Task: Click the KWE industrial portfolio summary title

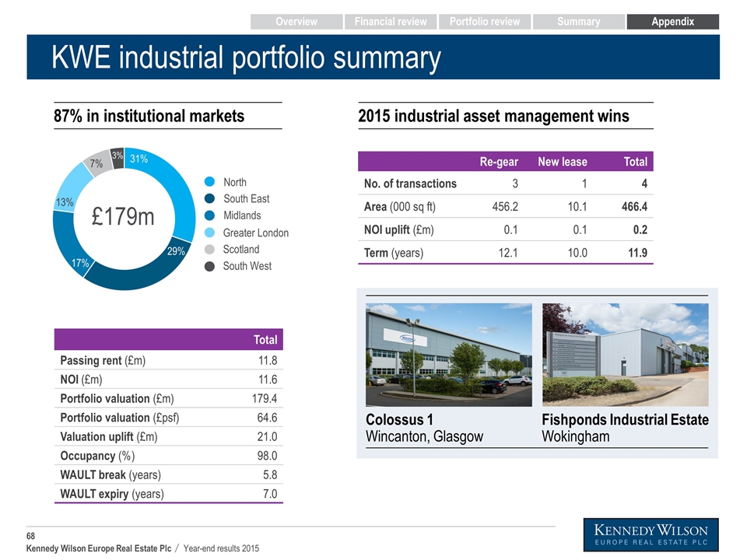Action: [247, 58]
